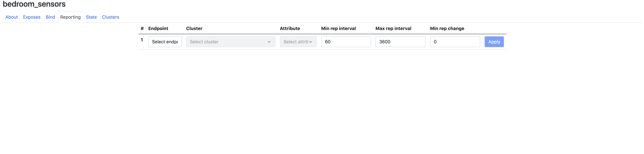Viewport: 644px width, 154px height.
Task: Click the Endpoint column header
Action: tap(158, 28)
